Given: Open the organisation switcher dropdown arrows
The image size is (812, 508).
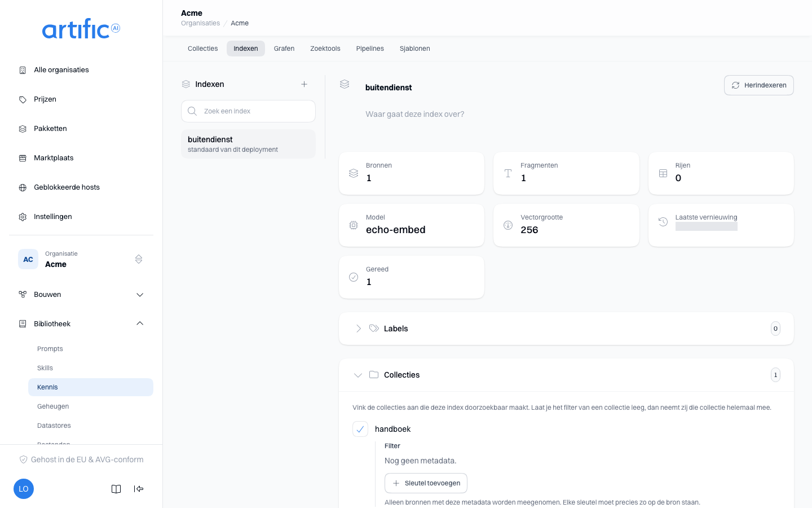Looking at the screenshot, I should [139, 259].
